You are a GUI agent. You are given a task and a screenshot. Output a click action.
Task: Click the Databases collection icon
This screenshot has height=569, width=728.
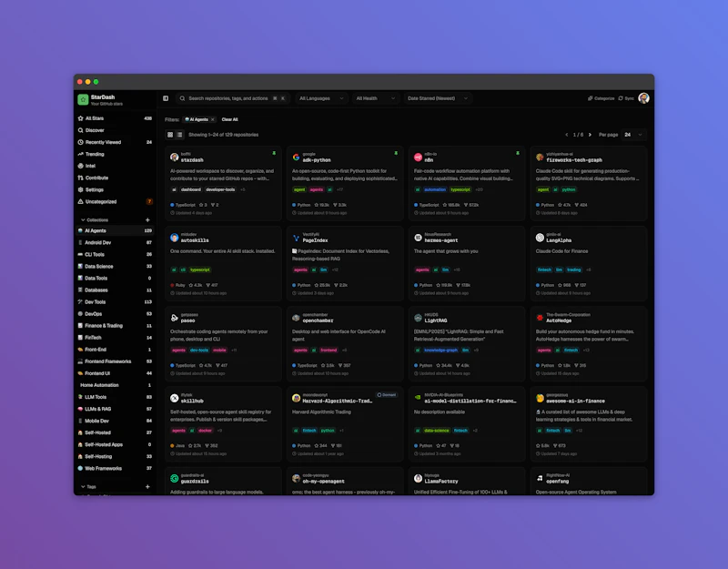click(x=80, y=290)
